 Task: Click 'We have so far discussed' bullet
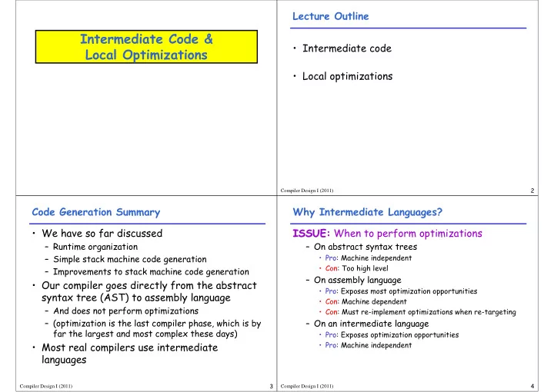pos(102,233)
